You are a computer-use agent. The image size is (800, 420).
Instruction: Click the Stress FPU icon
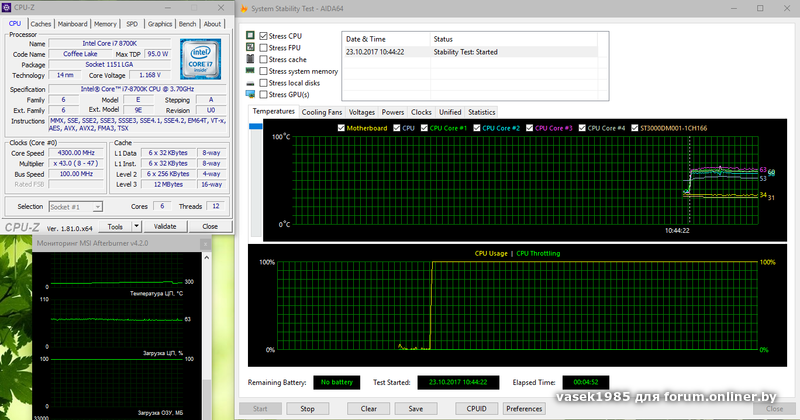pos(250,48)
